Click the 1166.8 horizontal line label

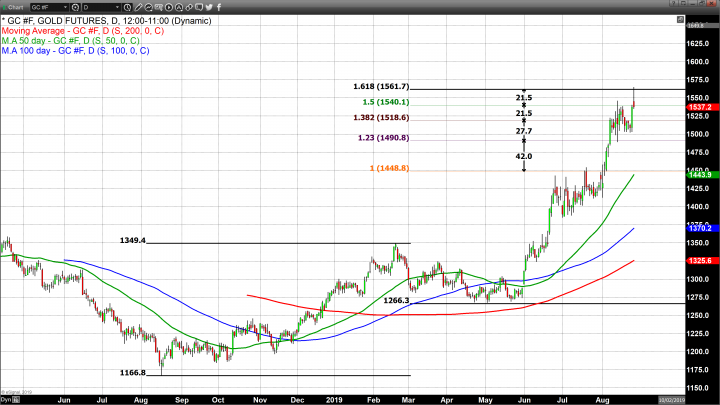132,373
